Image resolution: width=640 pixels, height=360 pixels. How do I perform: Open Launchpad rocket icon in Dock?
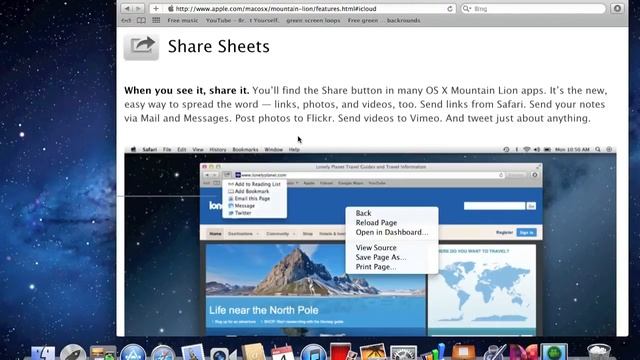73,352
